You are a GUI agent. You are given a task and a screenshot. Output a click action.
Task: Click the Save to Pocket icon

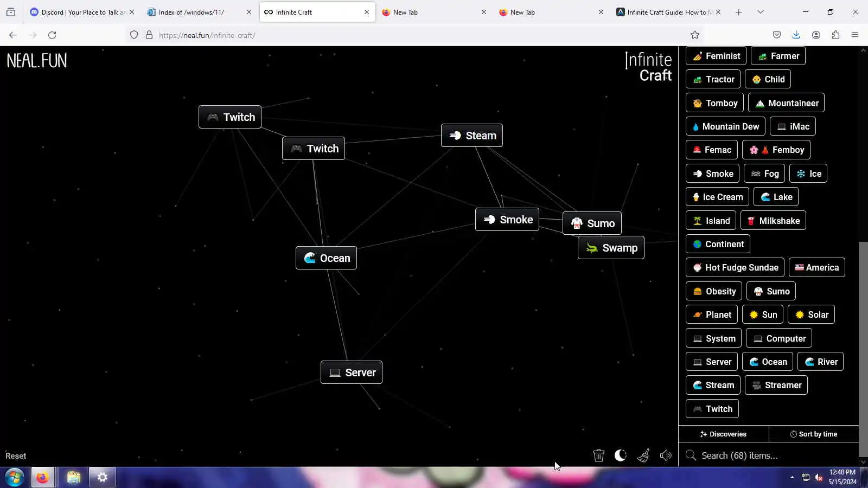click(x=777, y=35)
